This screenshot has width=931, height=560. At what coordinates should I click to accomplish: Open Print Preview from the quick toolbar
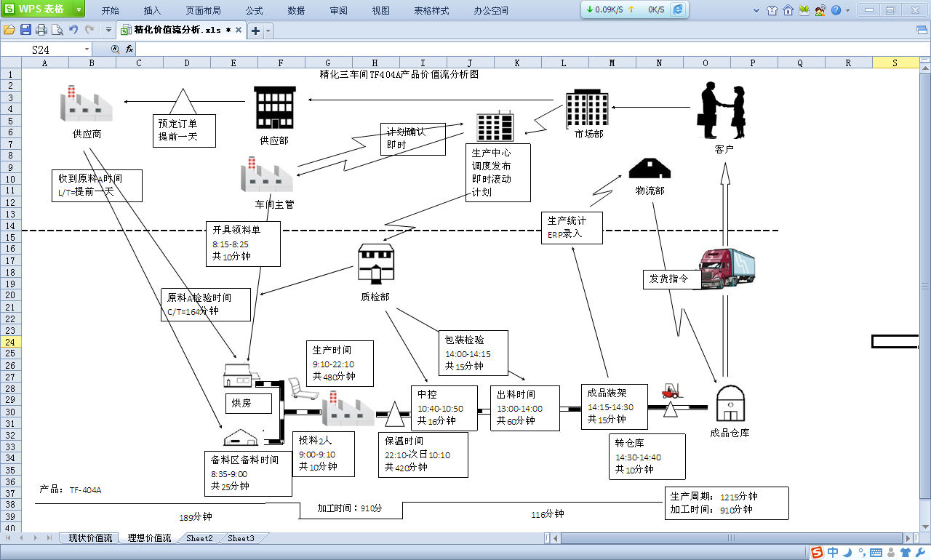pos(57,30)
